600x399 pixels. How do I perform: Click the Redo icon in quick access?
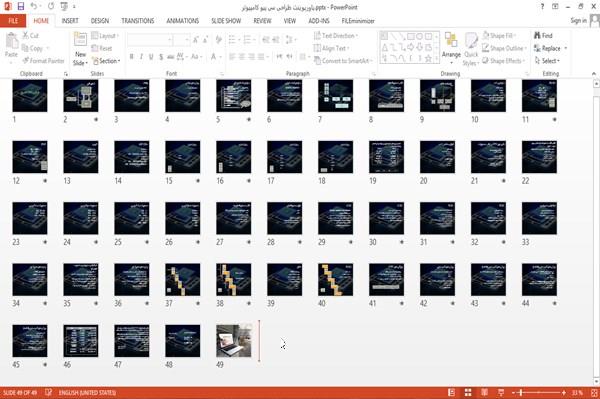click(x=51, y=7)
